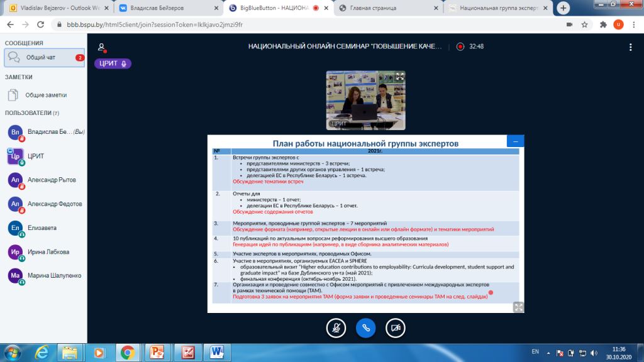Select user Александр Рытов in list

(x=50, y=180)
